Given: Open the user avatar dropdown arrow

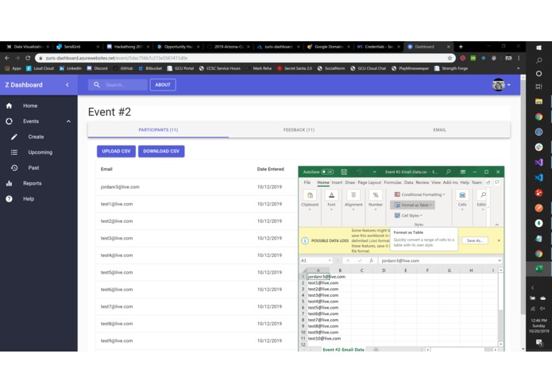Looking at the screenshot, I should pyautogui.click(x=508, y=85).
